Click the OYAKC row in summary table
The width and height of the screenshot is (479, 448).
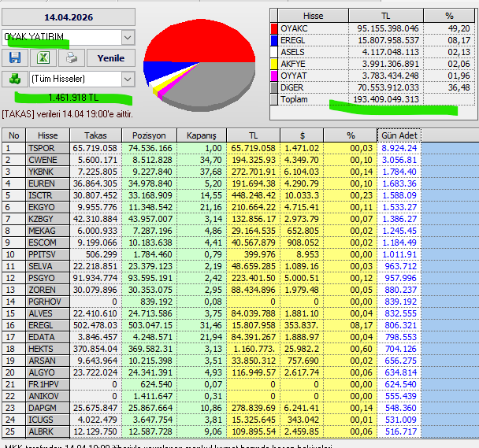tap(373, 28)
